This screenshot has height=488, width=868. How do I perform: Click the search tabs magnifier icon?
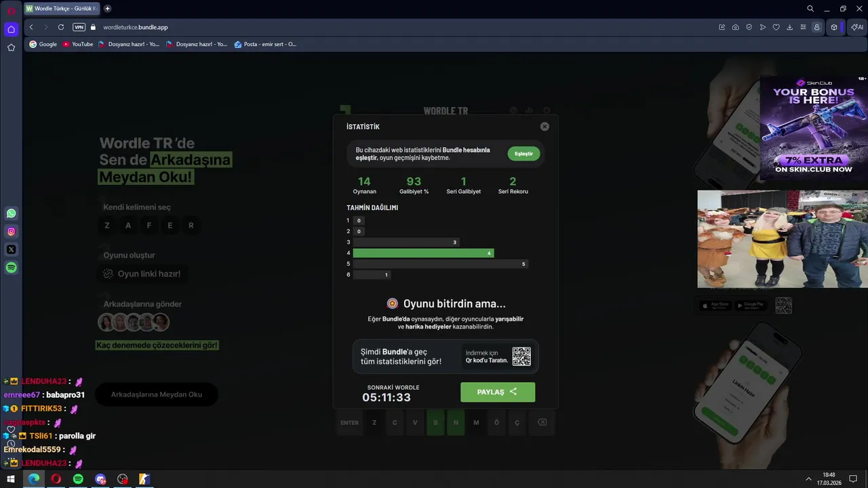pos(810,9)
